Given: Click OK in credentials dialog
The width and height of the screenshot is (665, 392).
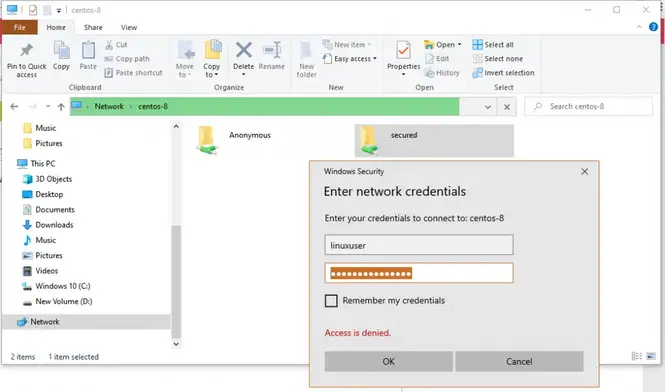Looking at the screenshot, I should (388, 361).
